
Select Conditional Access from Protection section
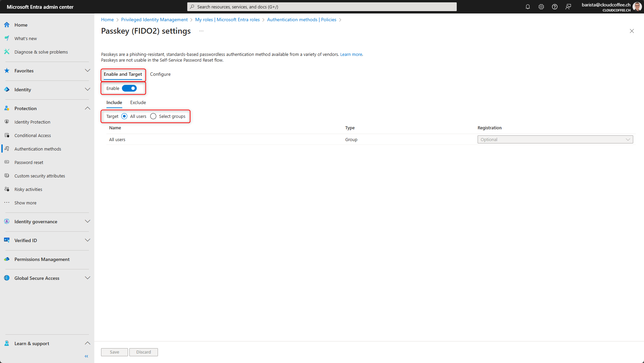(x=32, y=135)
